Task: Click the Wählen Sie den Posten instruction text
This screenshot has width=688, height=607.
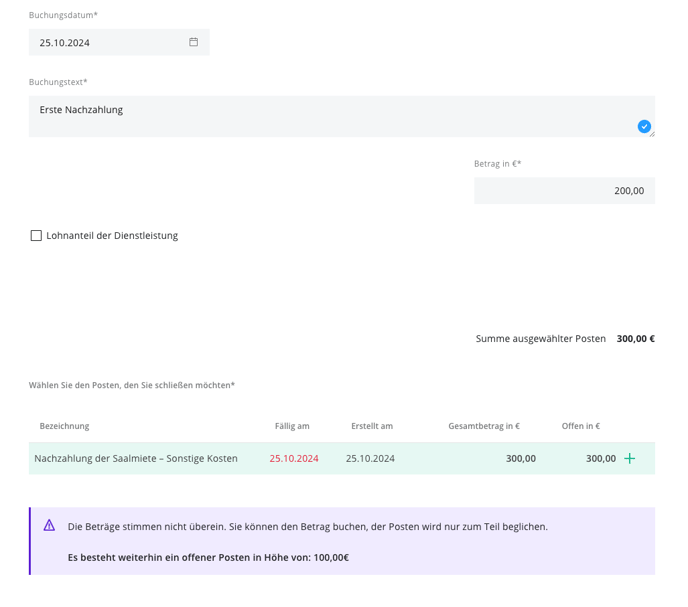Action: (x=132, y=385)
